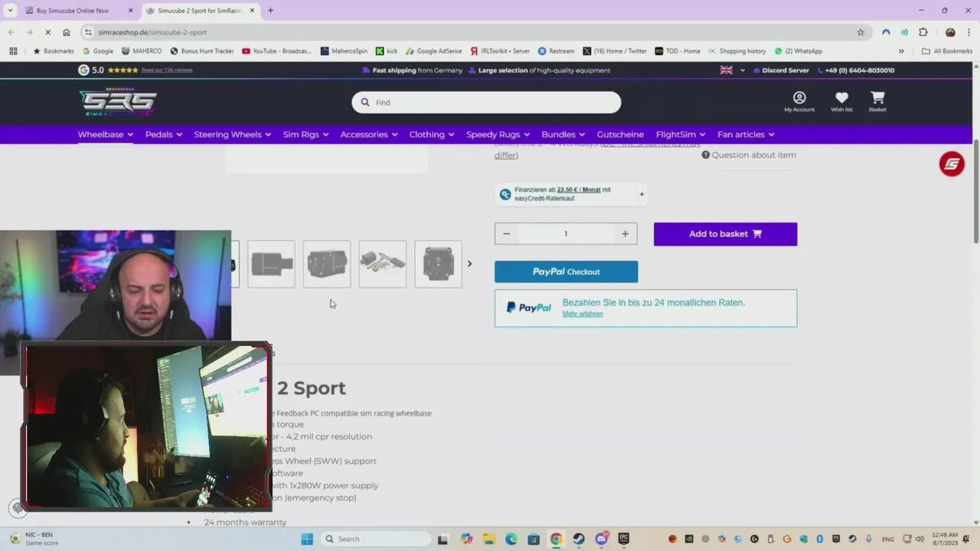
Task: Expand the Pedals menu
Action: (164, 135)
